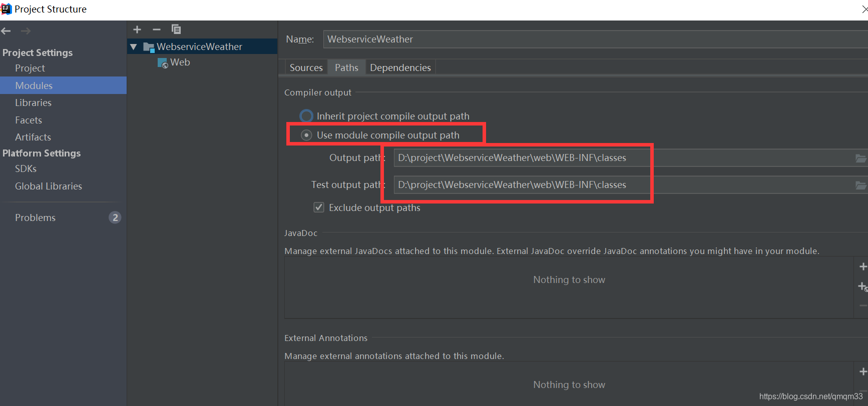Add JavaDoc URL with globe plus icon
Viewport: 868px width, 406px height.
(x=863, y=286)
